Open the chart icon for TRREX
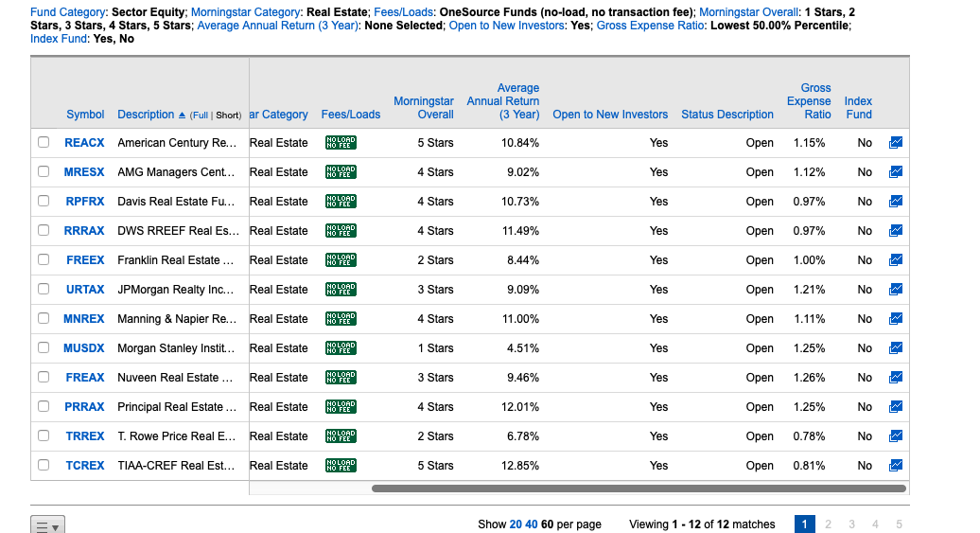Image resolution: width=980 pixels, height=533 pixels. 896,436
